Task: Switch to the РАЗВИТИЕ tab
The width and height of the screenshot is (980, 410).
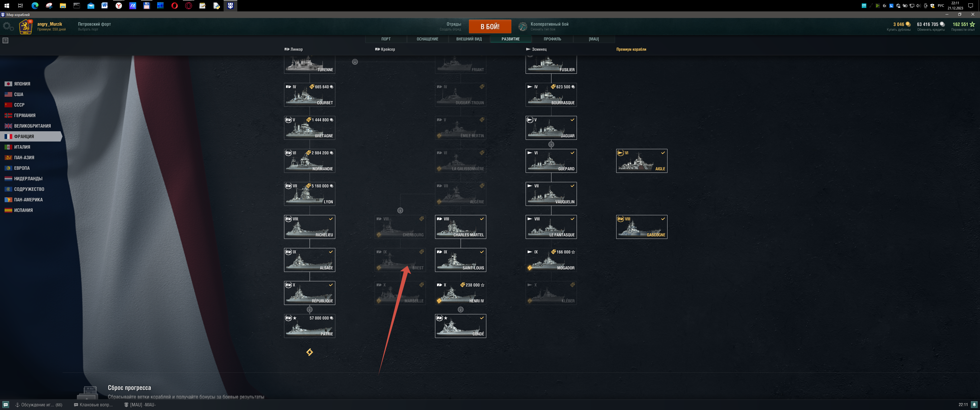Action: (x=510, y=39)
